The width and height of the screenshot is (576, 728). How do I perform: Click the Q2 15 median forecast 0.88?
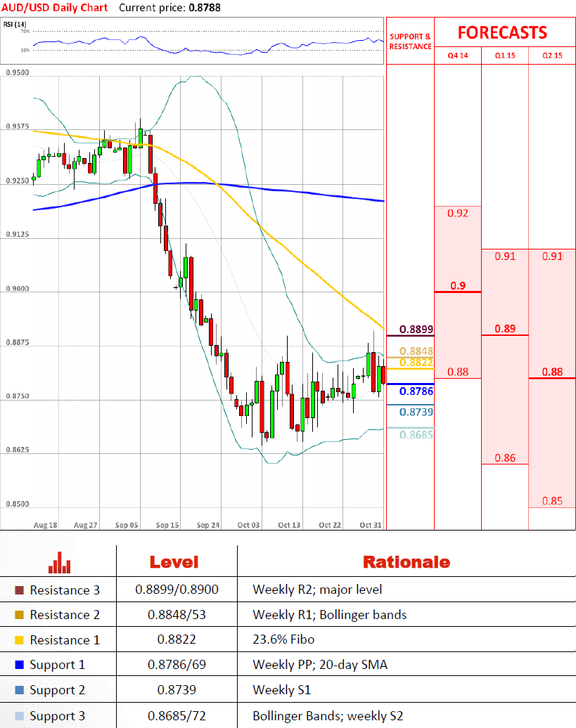(x=552, y=372)
